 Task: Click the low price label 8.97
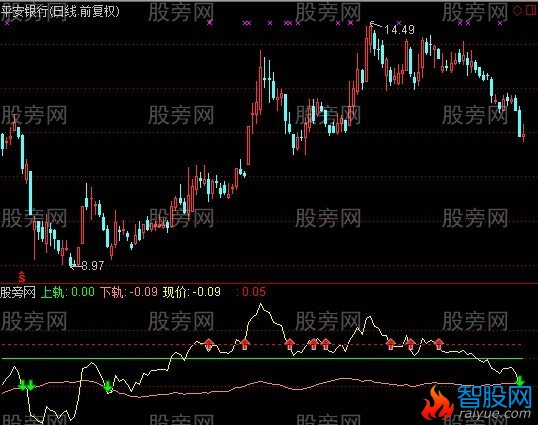[93, 265]
